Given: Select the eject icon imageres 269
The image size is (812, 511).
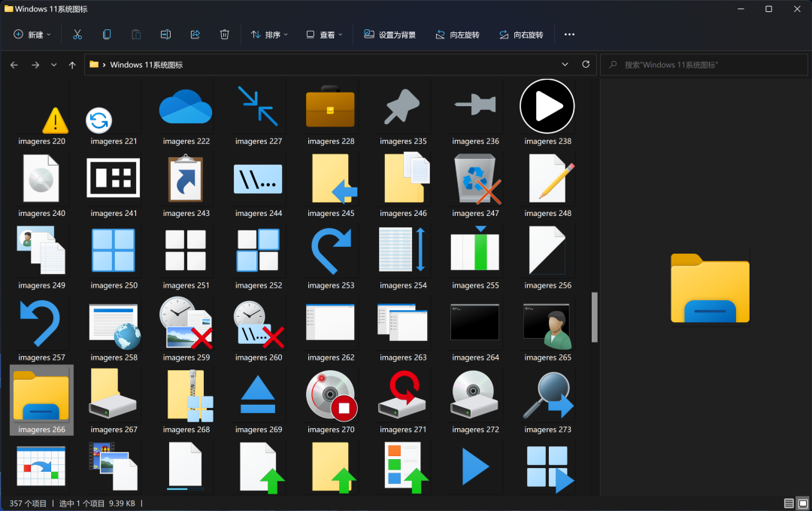Looking at the screenshot, I should (259, 402).
